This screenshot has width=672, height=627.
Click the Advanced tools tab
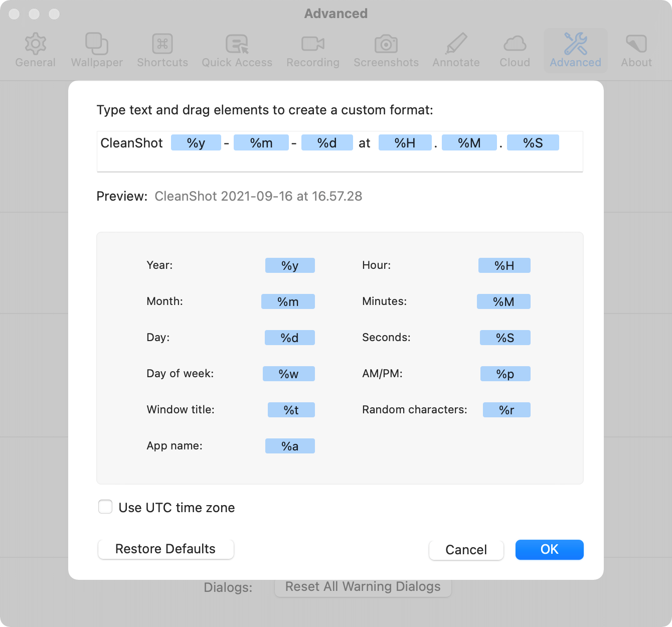pyautogui.click(x=575, y=50)
